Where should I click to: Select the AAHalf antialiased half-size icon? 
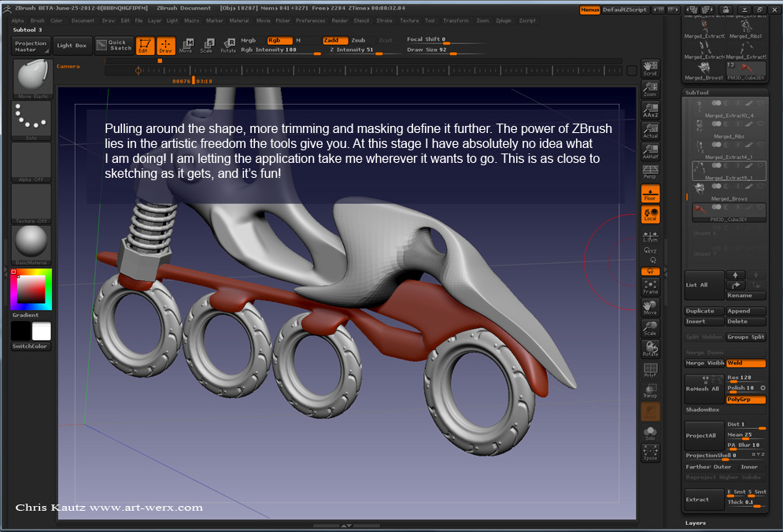[650, 152]
